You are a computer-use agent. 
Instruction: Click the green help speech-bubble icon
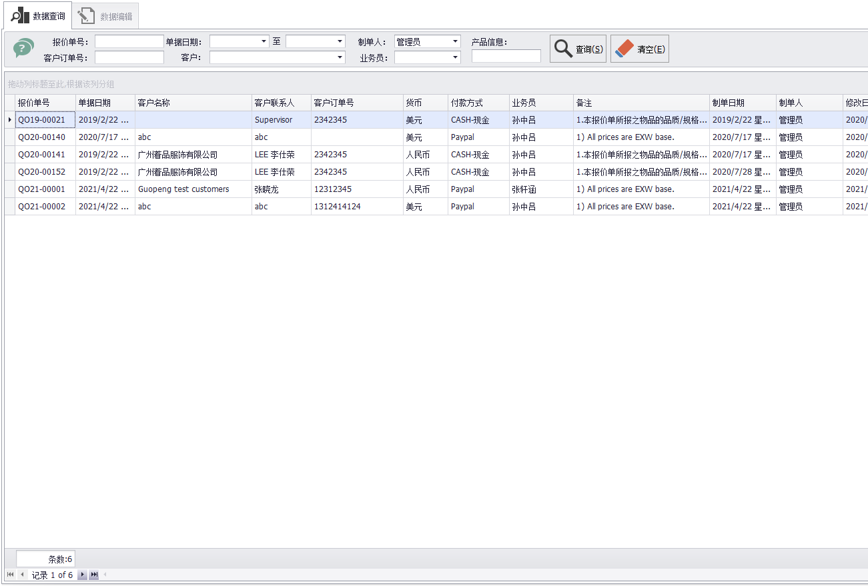pos(23,48)
